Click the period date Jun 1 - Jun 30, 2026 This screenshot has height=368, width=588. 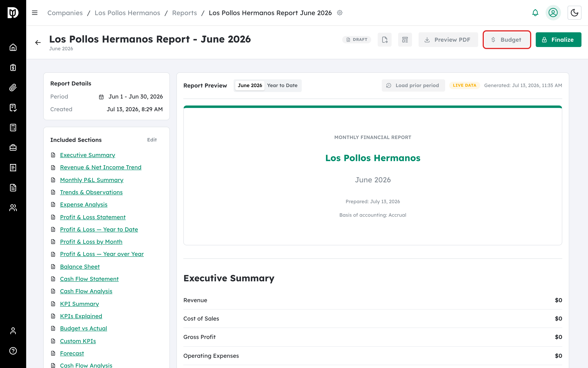click(136, 97)
